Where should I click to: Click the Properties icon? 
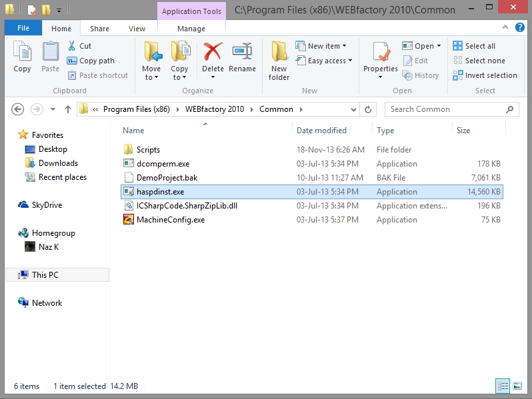(381, 53)
